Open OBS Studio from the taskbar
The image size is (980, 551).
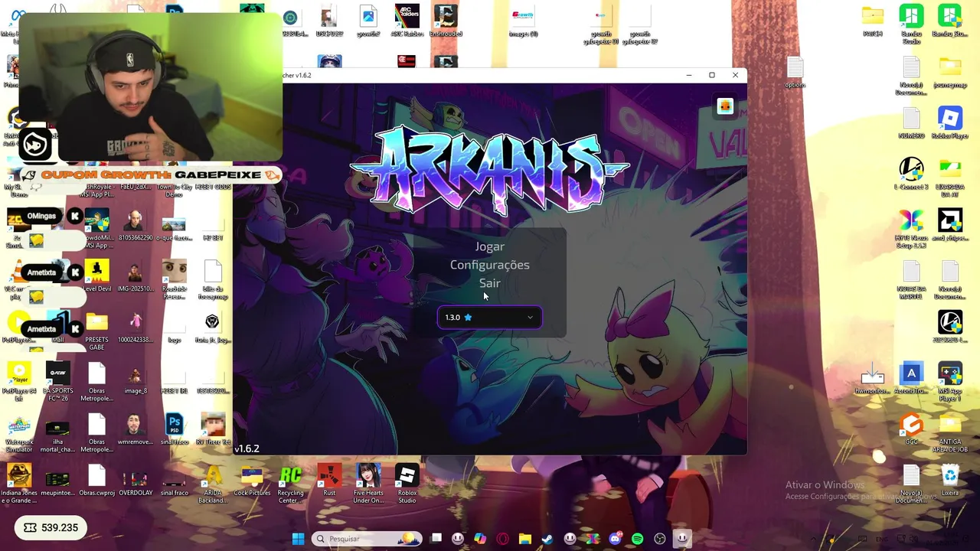pyautogui.click(x=660, y=539)
